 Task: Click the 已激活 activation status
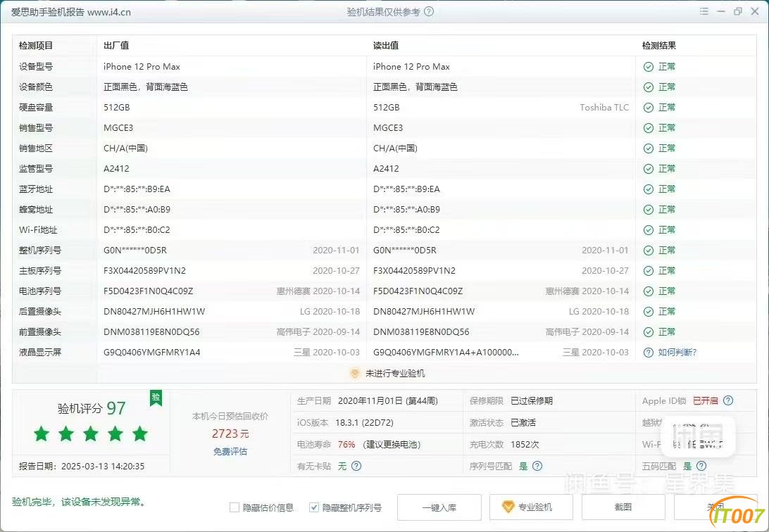tap(523, 422)
